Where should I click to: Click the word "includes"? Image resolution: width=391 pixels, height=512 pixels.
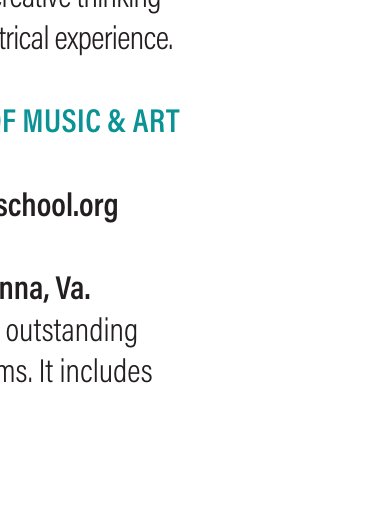point(106,371)
